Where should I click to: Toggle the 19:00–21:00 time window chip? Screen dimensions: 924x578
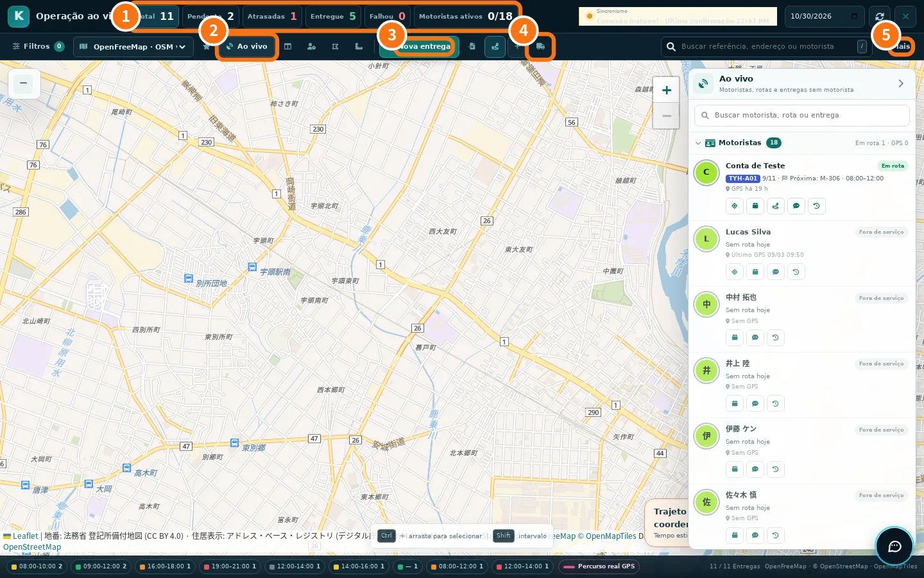coord(229,566)
